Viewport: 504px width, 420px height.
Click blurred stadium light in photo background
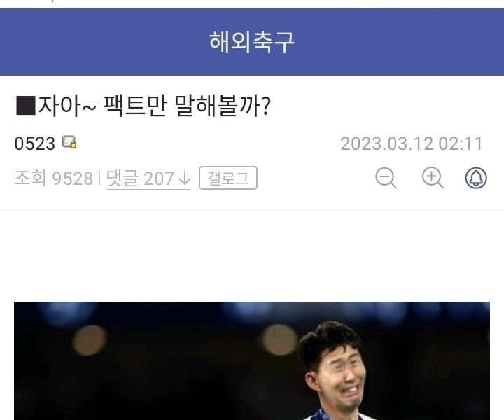(x=90, y=340)
